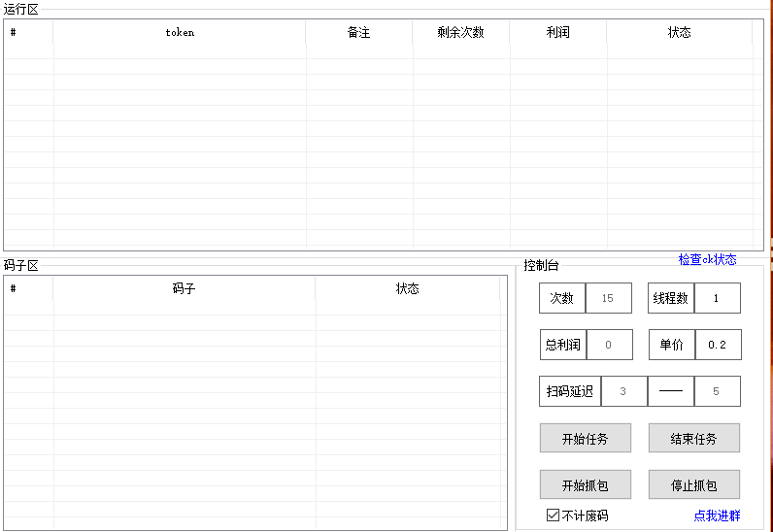Click 状态 header in the 运行区 table
This screenshot has height=532, width=773.
[x=679, y=32]
